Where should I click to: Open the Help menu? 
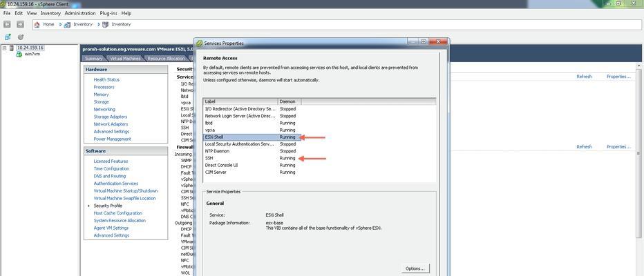tap(126, 13)
